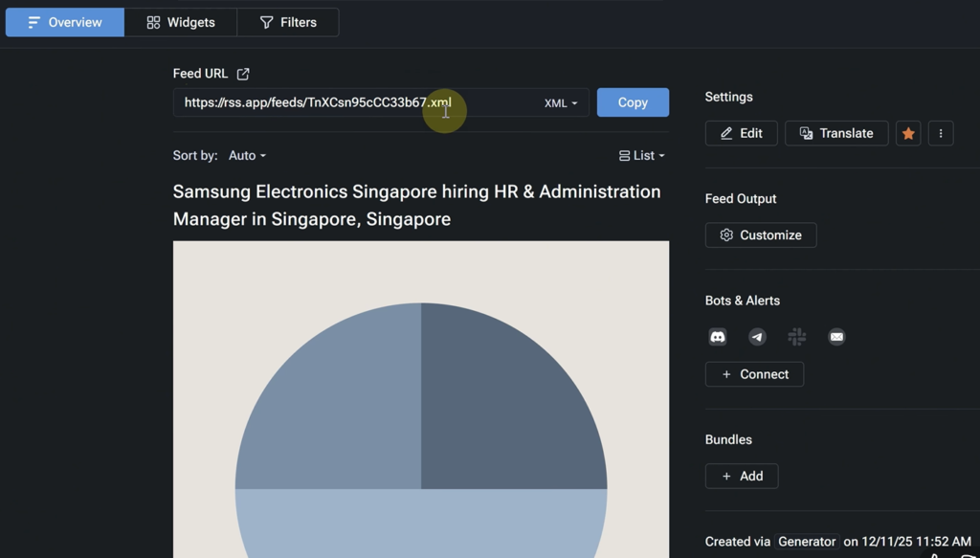The image size is (980, 558).
Task: Click the feed URL text field
Action: [354, 102]
